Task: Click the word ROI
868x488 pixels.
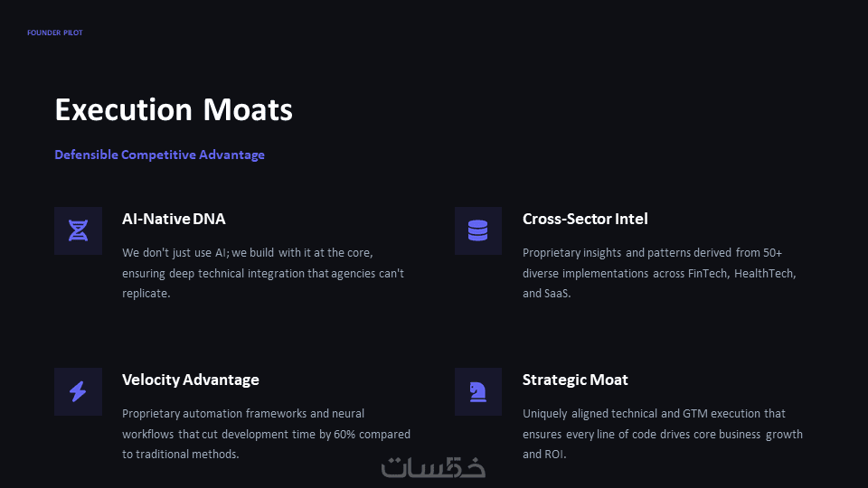Action: 553,454
